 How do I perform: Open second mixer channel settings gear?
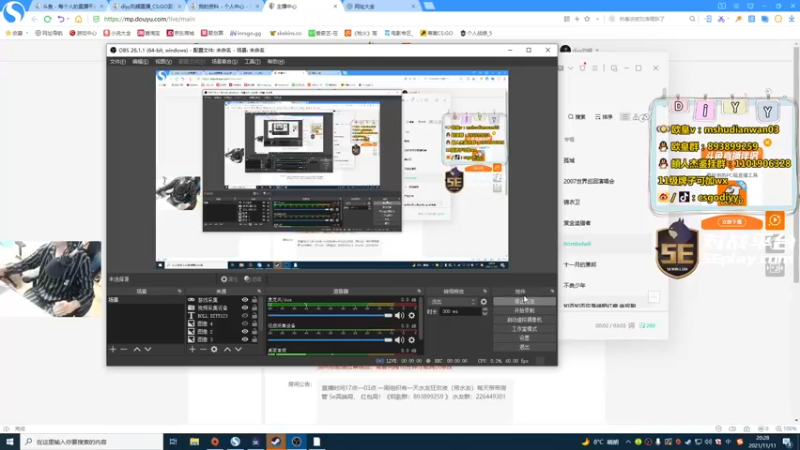pos(412,340)
